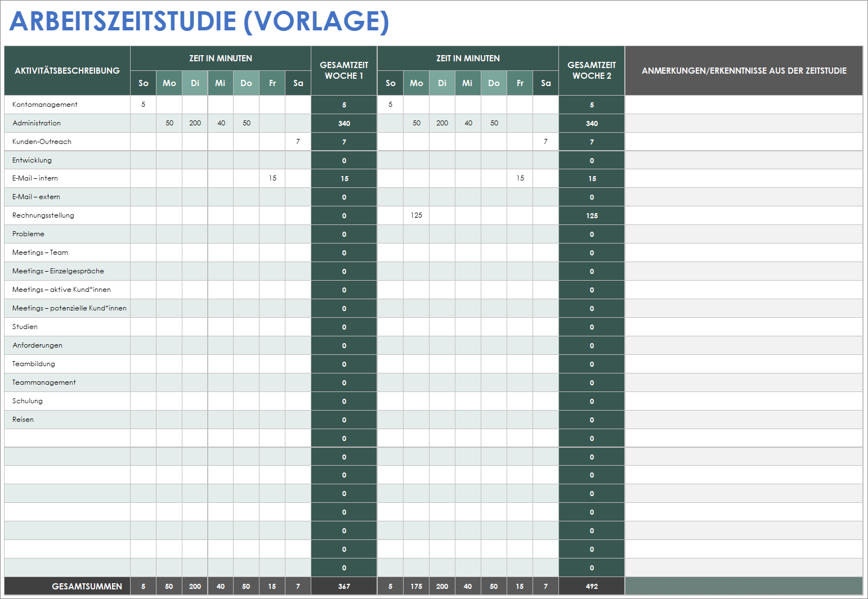The width and height of the screenshot is (868, 599).
Task: Select the 'Meetings – Team' activity cell
Action: point(68,253)
